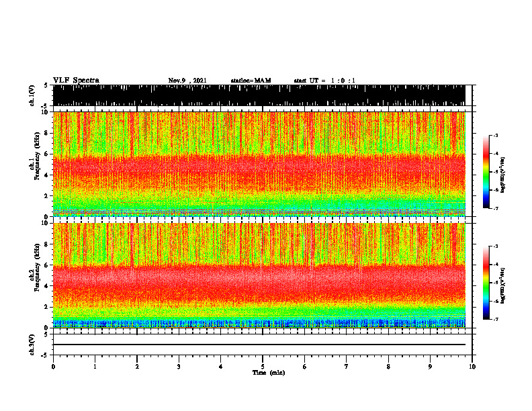
Task: Click the ch.1 spectrogram color scale bar
Action: (486, 172)
